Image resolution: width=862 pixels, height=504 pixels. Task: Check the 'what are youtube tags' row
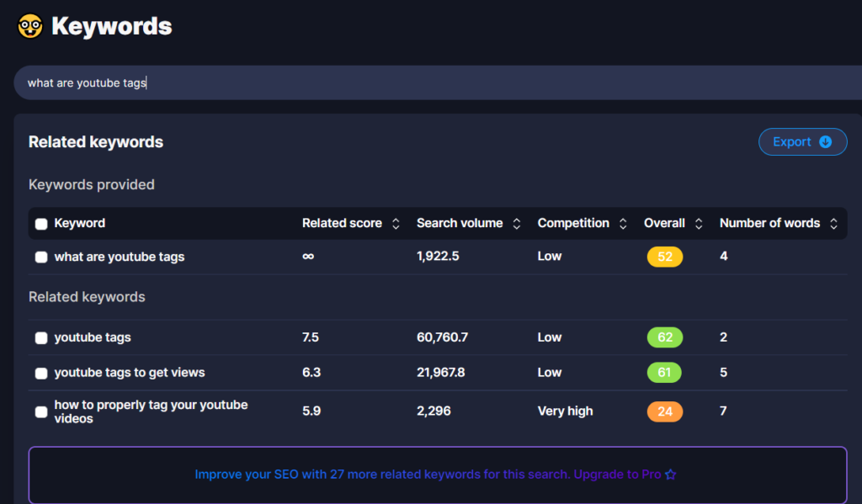click(x=41, y=257)
